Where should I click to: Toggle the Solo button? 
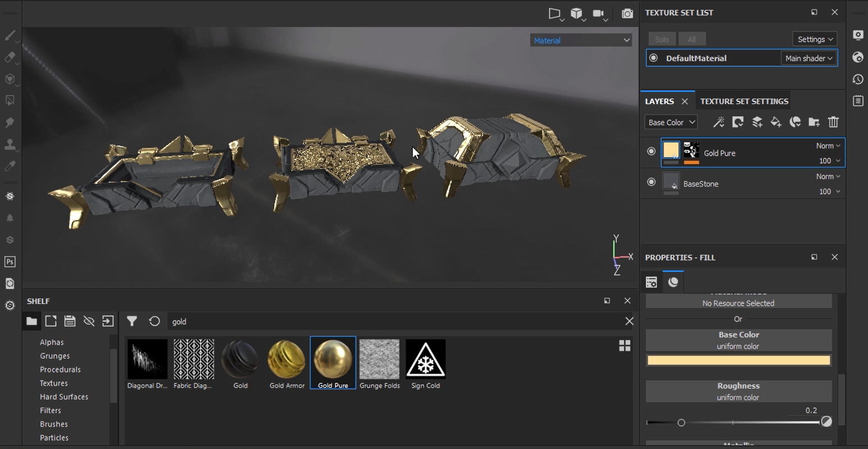662,39
